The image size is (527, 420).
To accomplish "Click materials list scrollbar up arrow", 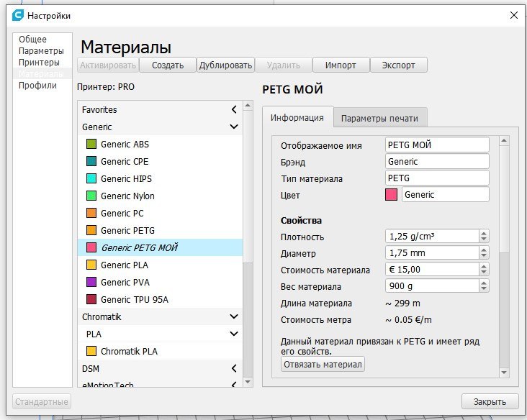I will pos(248,106).
